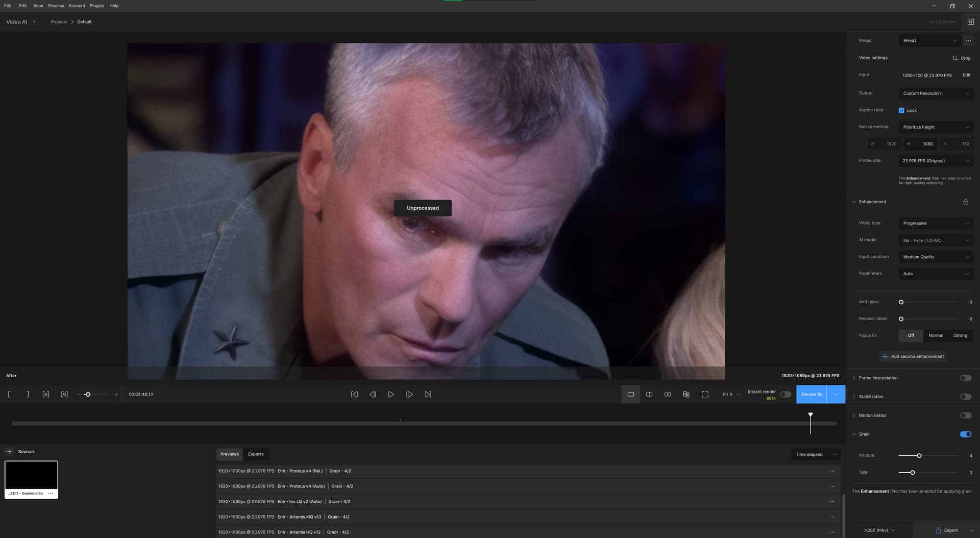Switch to side-by-side view icon
This screenshot has width=980, height=538.
tap(667, 395)
